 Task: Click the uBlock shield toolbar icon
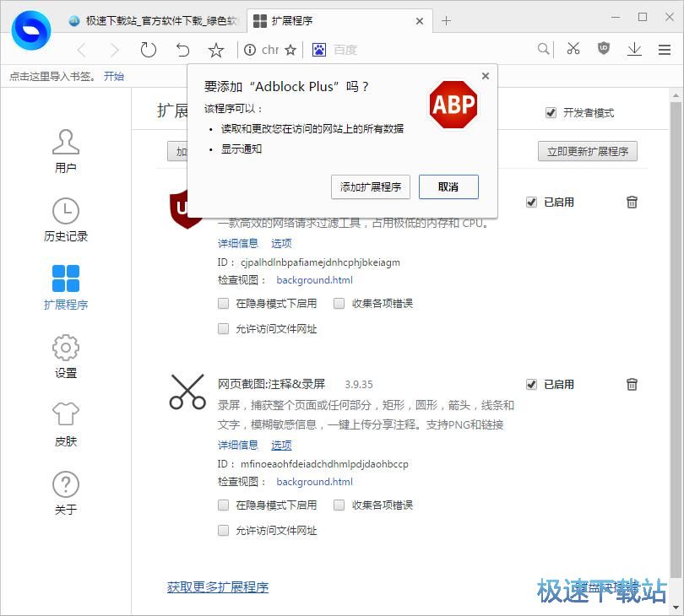(x=604, y=49)
